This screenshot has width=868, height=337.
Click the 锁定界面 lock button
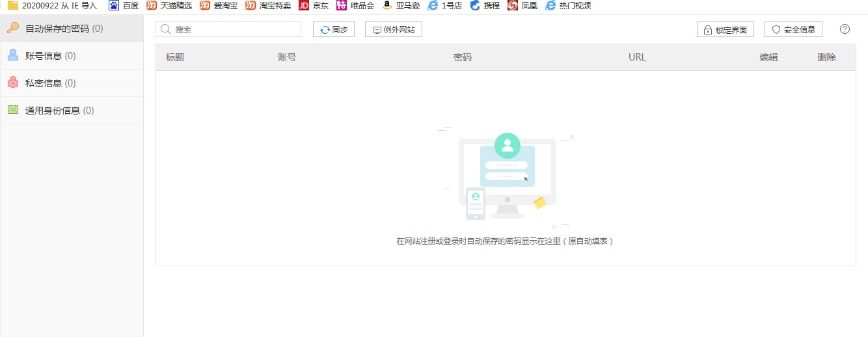pos(726,29)
